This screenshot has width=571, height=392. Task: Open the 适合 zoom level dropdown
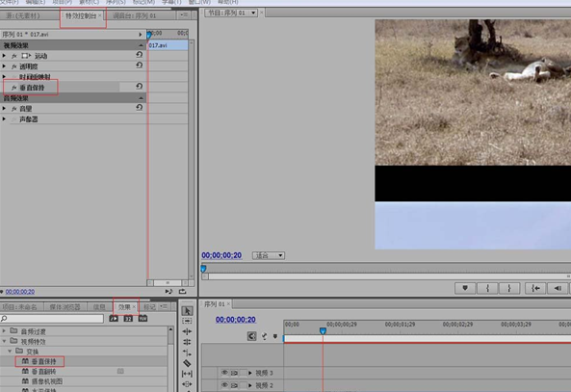(269, 255)
